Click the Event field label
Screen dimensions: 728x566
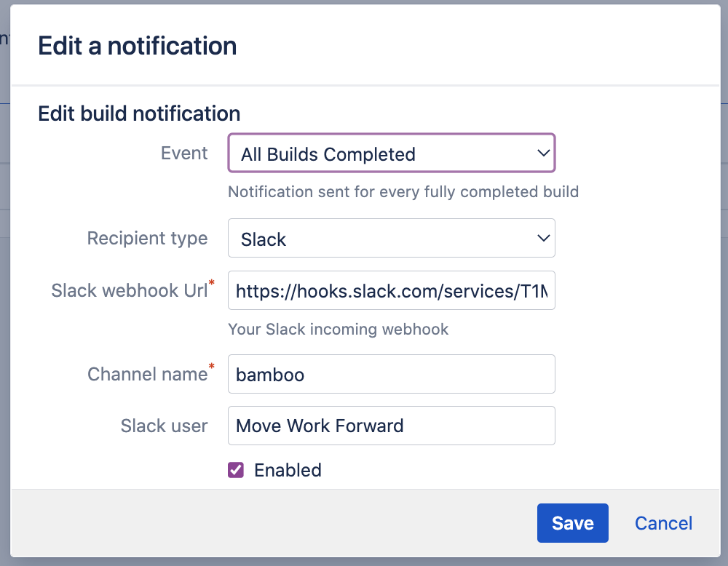pos(184,154)
